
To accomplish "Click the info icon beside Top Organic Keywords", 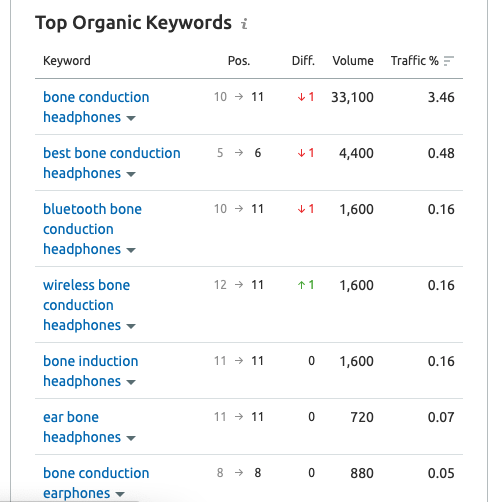I will [244, 24].
